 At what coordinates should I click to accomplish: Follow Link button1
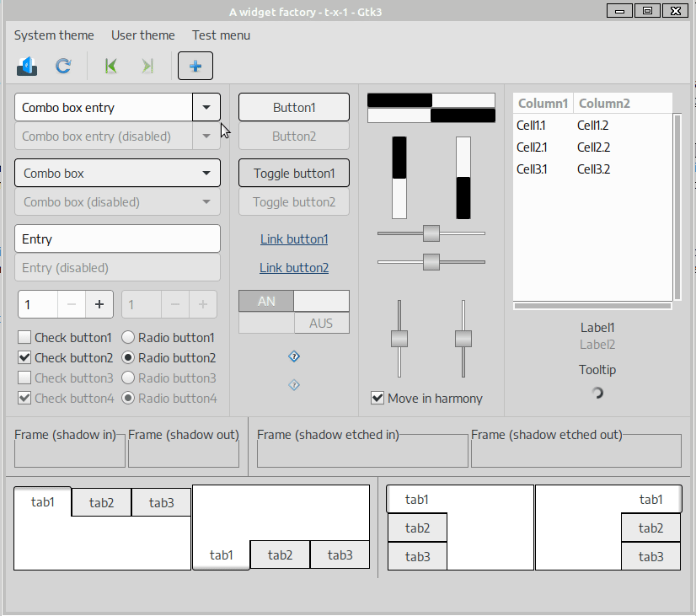point(294,239)
